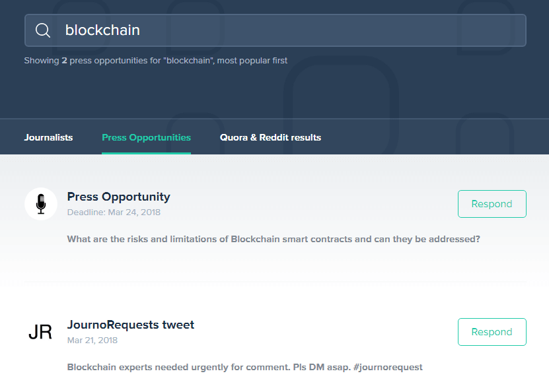Open the Press Opportunity title

[x=119, y=197]
